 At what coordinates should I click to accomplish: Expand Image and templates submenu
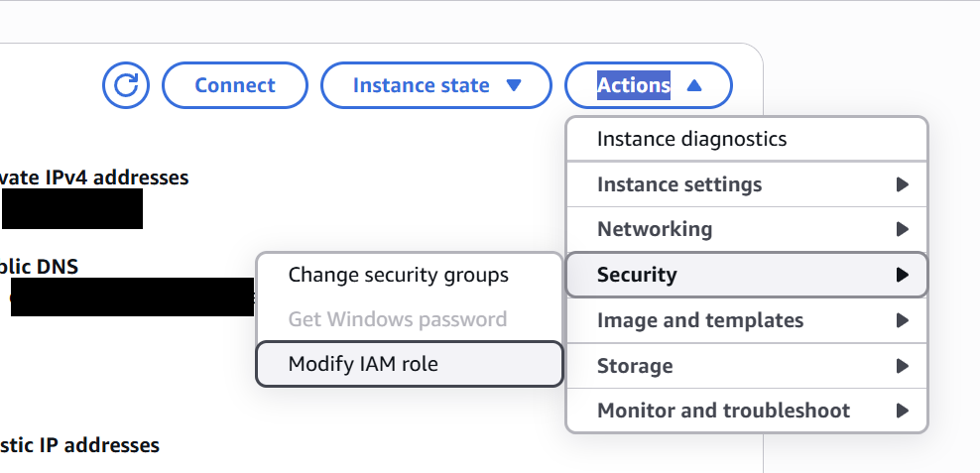tap(747, 320)
